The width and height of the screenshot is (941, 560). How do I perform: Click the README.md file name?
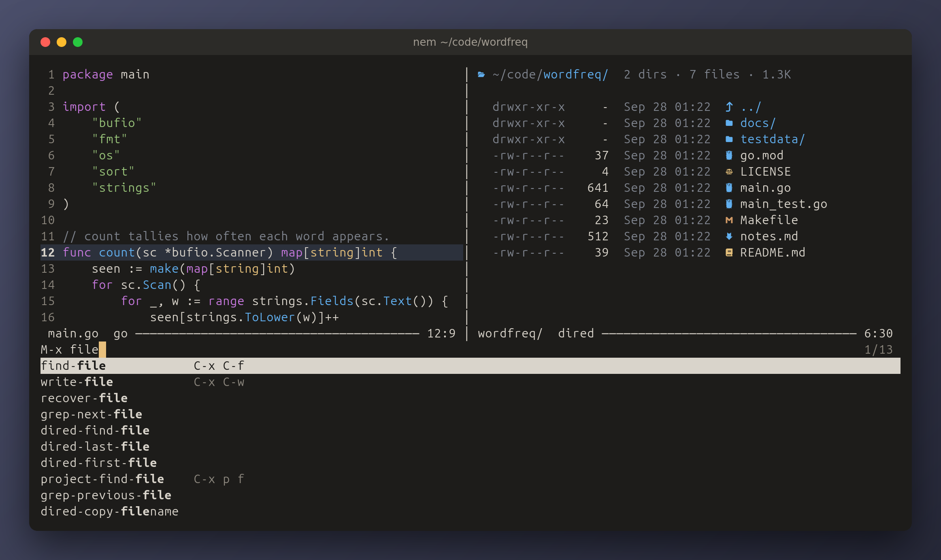(773, 252)
